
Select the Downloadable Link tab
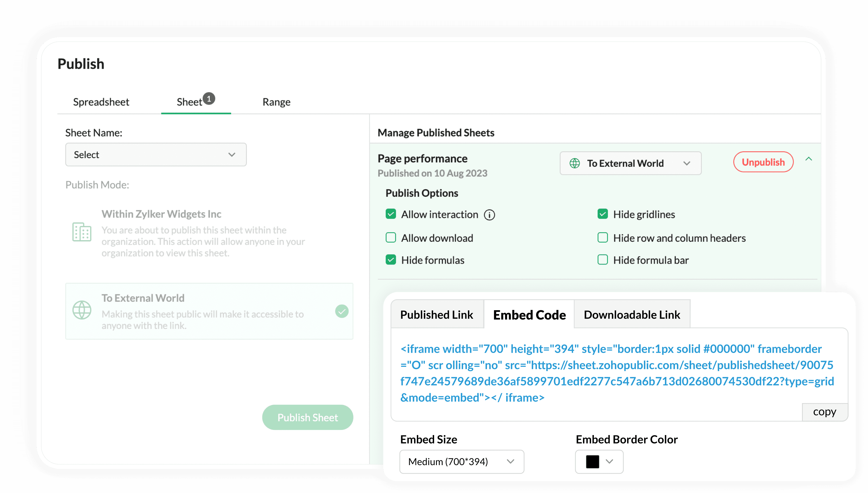coord(632,315)
